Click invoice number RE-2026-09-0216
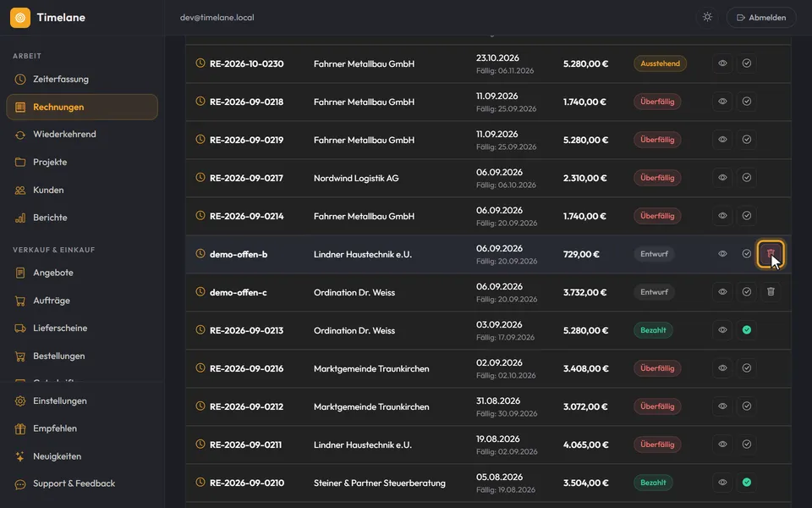 click(x=246, y=368)
